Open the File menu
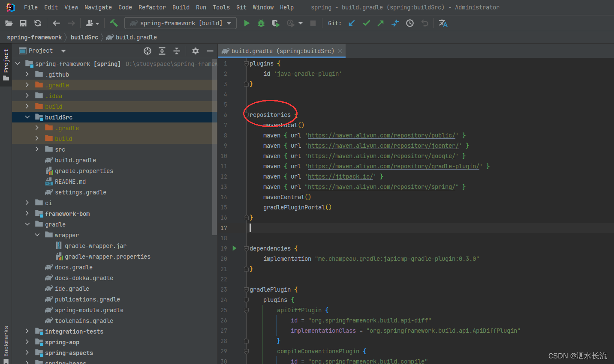 [x=30, y=7]
